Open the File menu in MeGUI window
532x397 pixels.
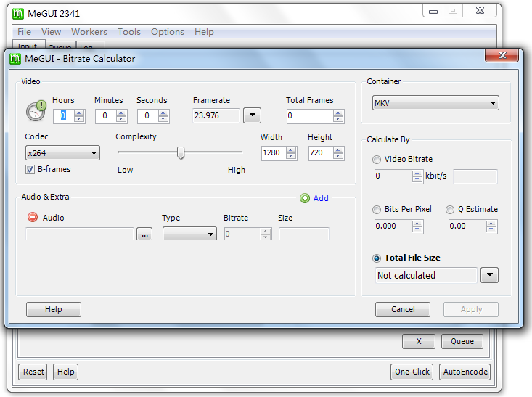click(x=24, y=32)
